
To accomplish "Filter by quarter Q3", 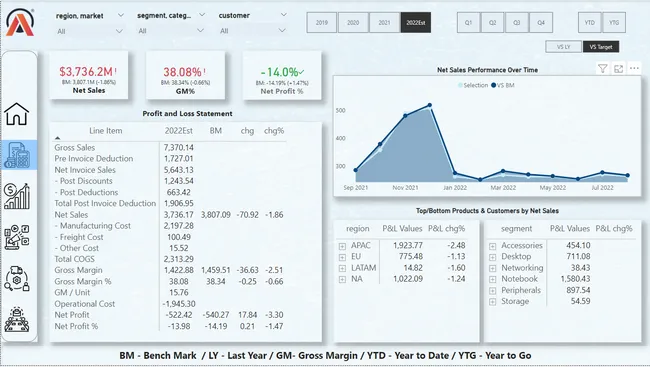I will [517, 22].
